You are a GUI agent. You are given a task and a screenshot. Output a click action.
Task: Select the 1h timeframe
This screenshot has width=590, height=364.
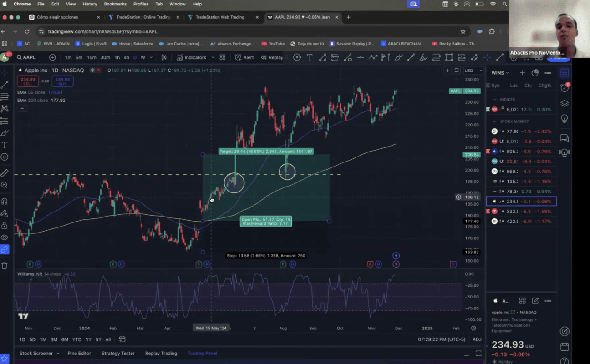coord(117,57)
